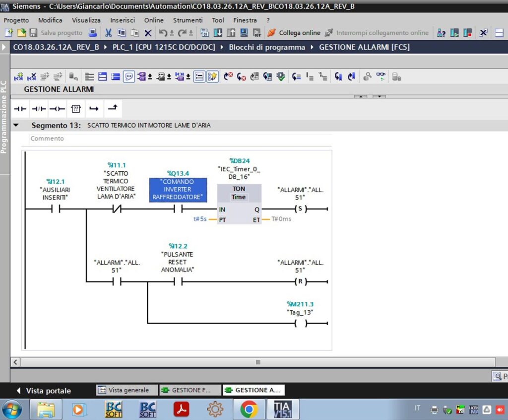The height and width of the screenshot is (420, 508).
Task: Toggle the favorites bar display in editor
Action: (x=212, y=76)
